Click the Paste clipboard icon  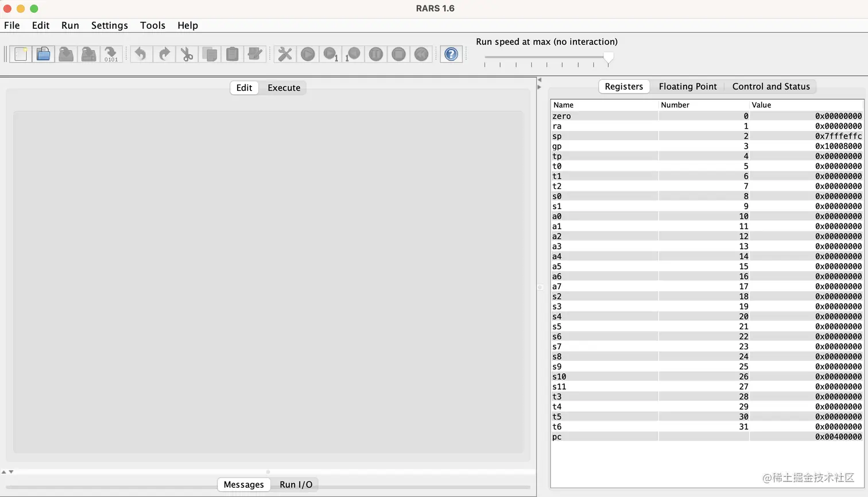(232, 54)
